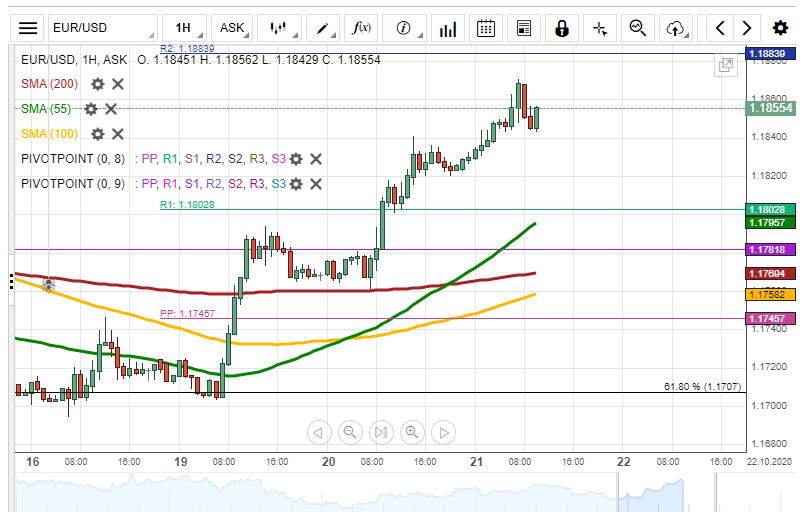Open the hamburger main menu
The height and width of the screenshot is (519, 807).
point(28,28)
